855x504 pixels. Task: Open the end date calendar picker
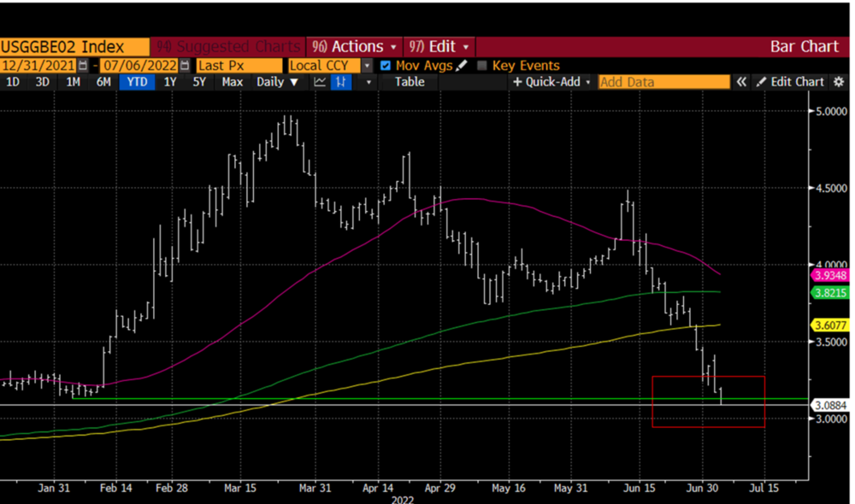tap(184, 66)
